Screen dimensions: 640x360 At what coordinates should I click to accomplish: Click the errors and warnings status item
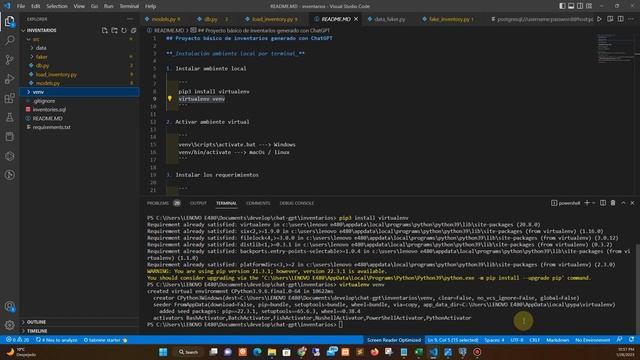tap(18, 340)
